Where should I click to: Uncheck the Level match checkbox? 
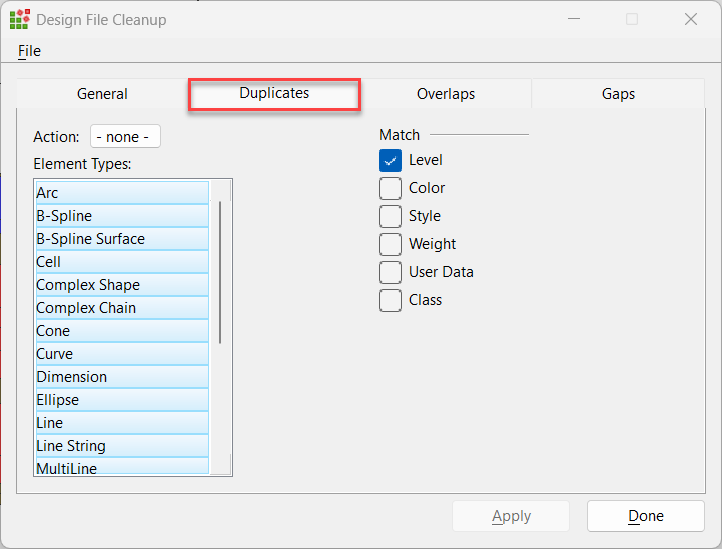pos(390,160)
